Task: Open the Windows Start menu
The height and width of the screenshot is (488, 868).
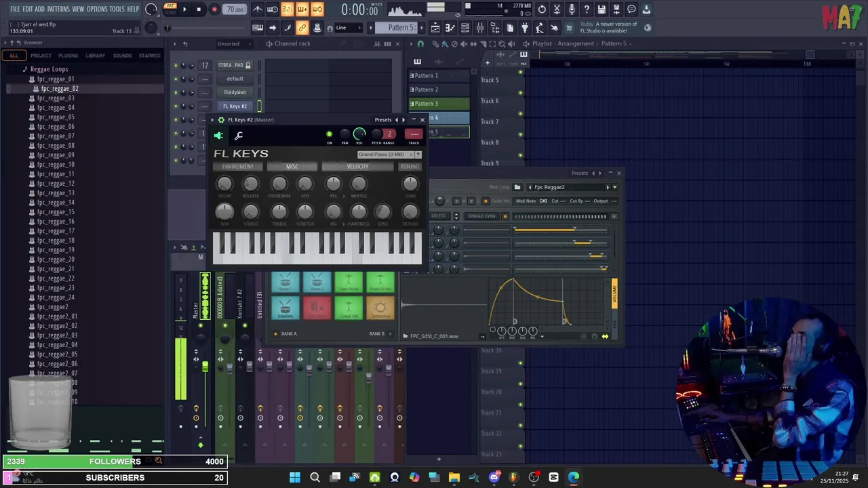Action: [x=295, y=477]
